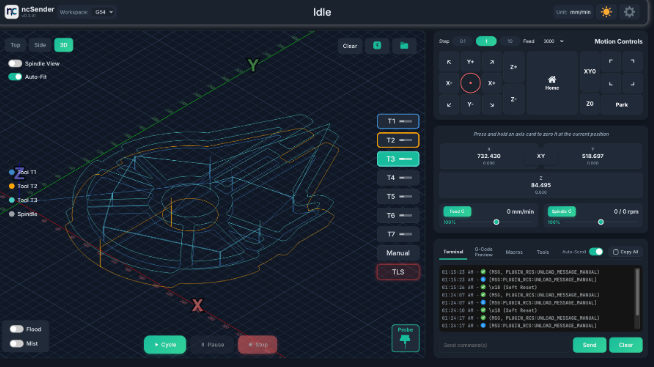The image size is (654, 367).
Task: Click the Pause button
Action: [212, 344]
